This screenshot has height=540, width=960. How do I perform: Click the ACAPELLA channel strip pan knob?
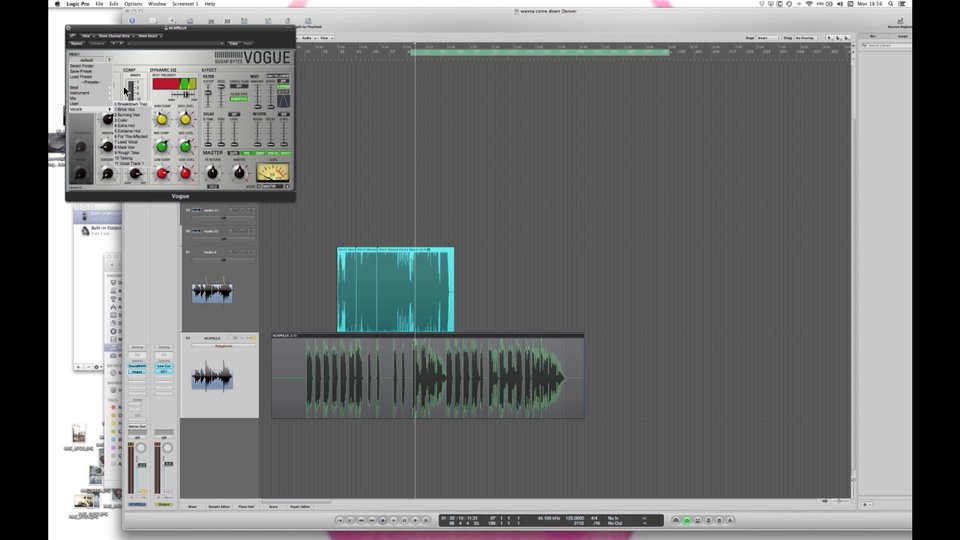coord(141,448)
